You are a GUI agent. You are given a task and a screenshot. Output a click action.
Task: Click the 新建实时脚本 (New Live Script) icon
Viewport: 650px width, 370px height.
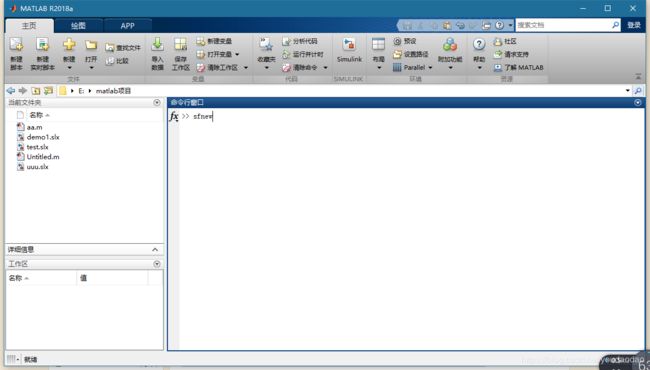[x=42, y=45]
